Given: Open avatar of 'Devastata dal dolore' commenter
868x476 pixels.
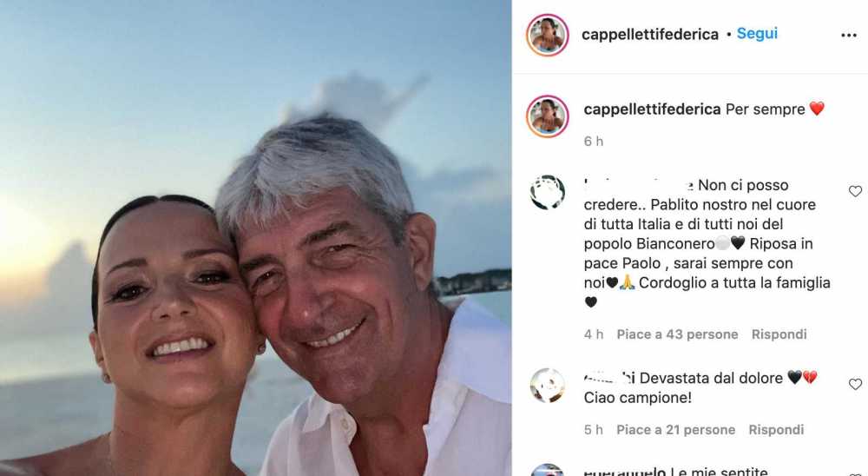Looking at the screenshot, I should (548, 385).
